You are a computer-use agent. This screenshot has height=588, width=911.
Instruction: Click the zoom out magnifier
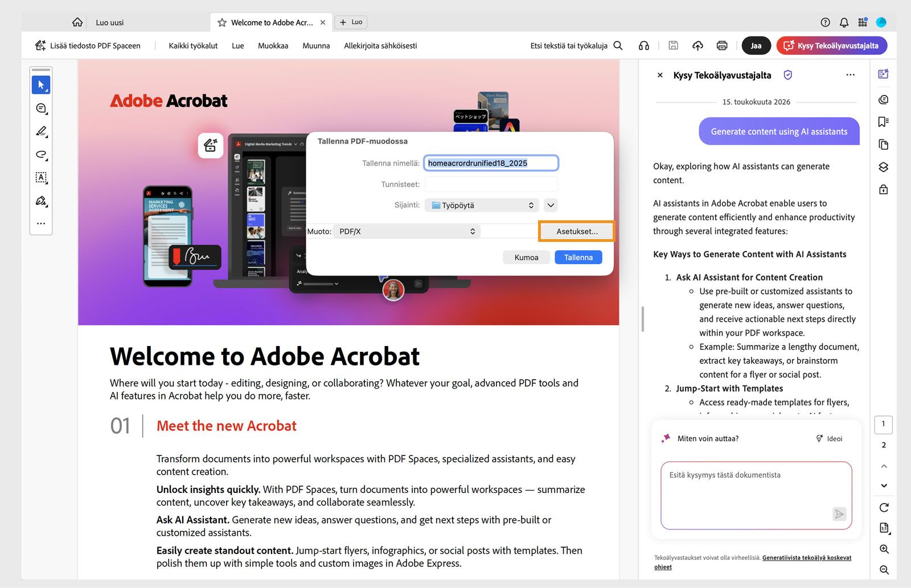point(884,570)
